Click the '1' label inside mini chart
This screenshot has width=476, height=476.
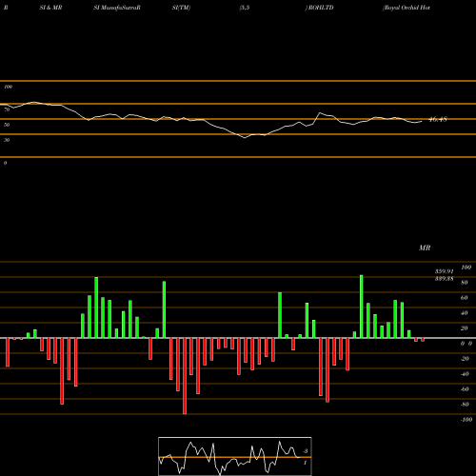coord(306,463)
